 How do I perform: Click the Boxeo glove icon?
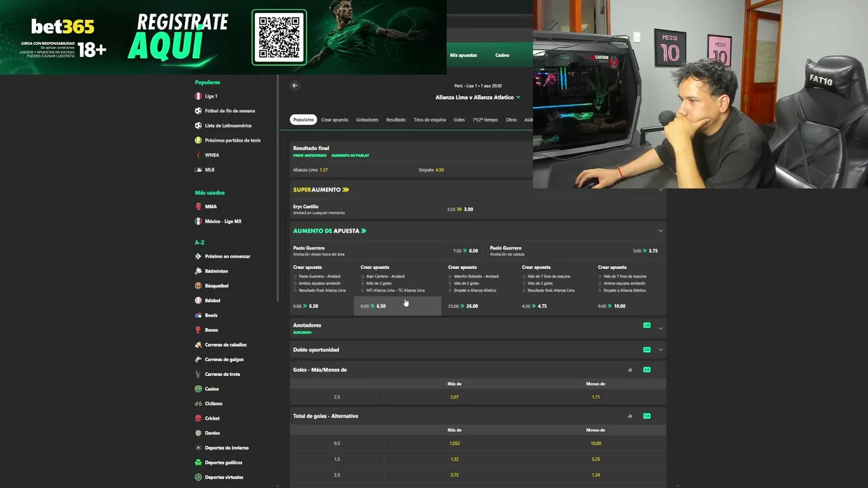(x=198, y=330)
